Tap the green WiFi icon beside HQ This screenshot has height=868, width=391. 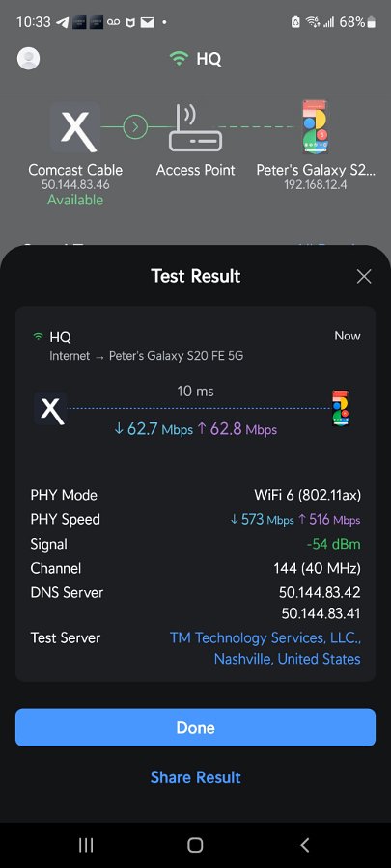click(179, 59)
